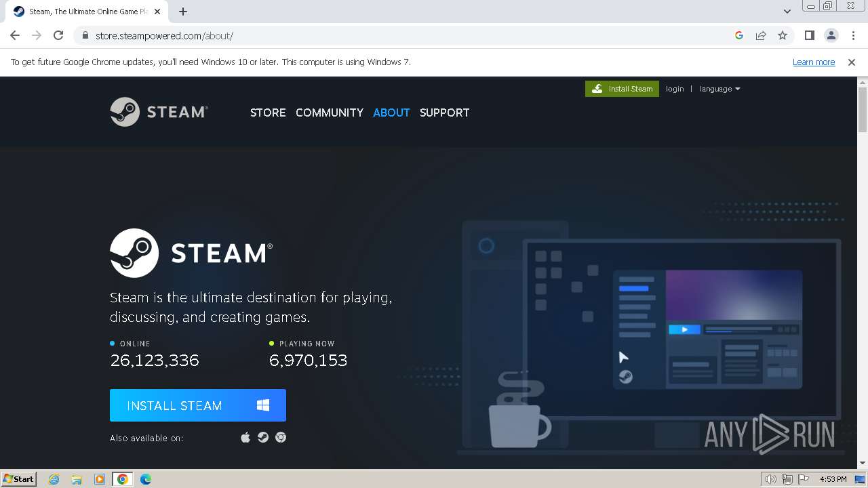
Task: Reload the current page
Action: click(x=58, y=35)
